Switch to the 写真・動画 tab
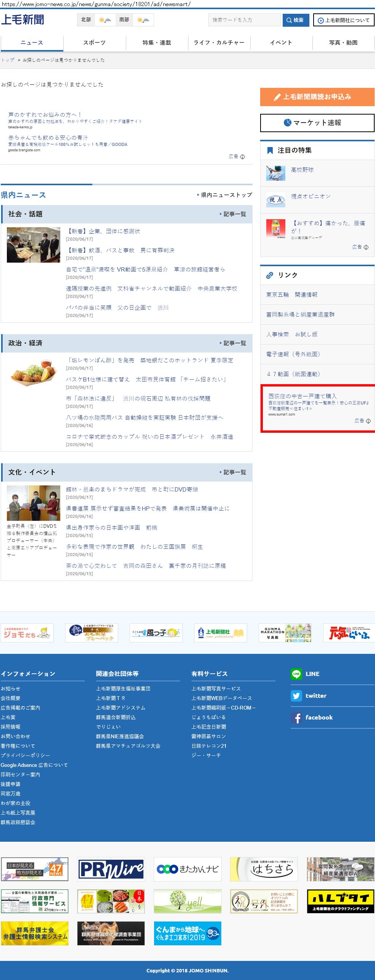Viewport: 375px width, 980px height. [x=343, y=43]
